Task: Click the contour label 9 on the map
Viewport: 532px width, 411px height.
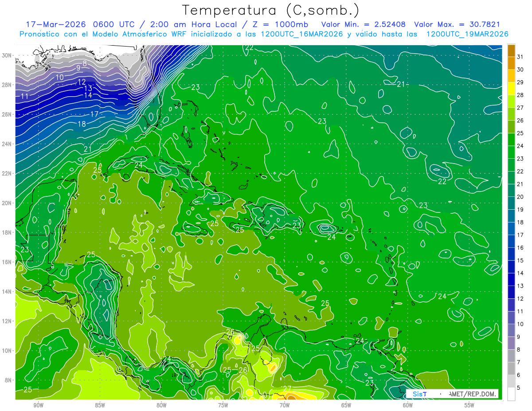Action: (78, 68)
